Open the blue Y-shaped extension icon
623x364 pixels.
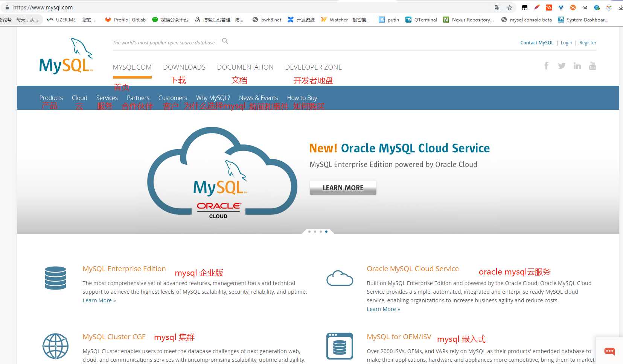[561, 8]
